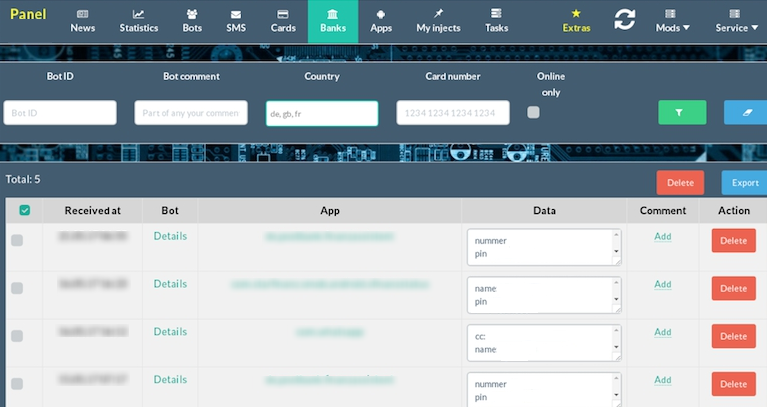Focus the Bot ID input field
This screenshot has width=767, height=407.
click(60, 113)
